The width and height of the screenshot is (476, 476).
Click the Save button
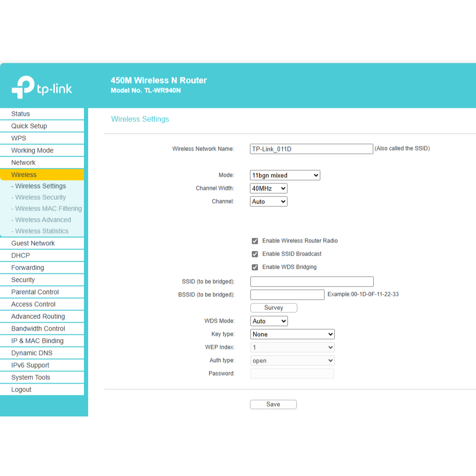click(x=273, y=404)
